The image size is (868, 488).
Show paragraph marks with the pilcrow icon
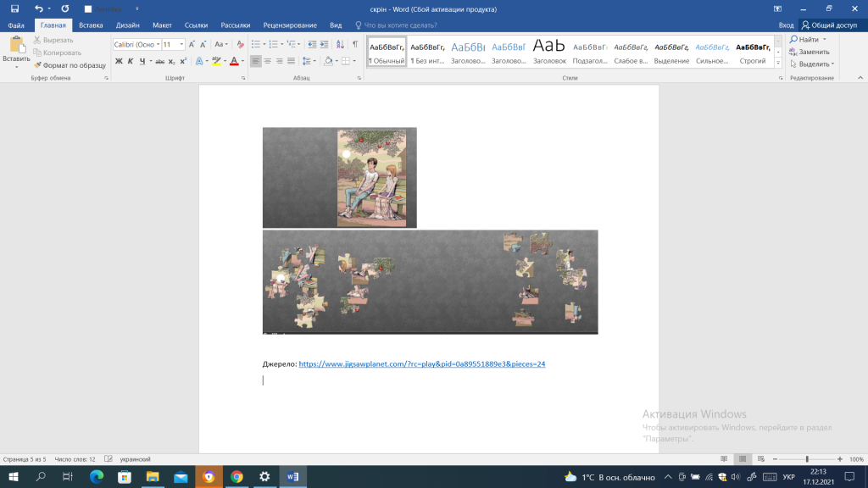coord(355,44)
